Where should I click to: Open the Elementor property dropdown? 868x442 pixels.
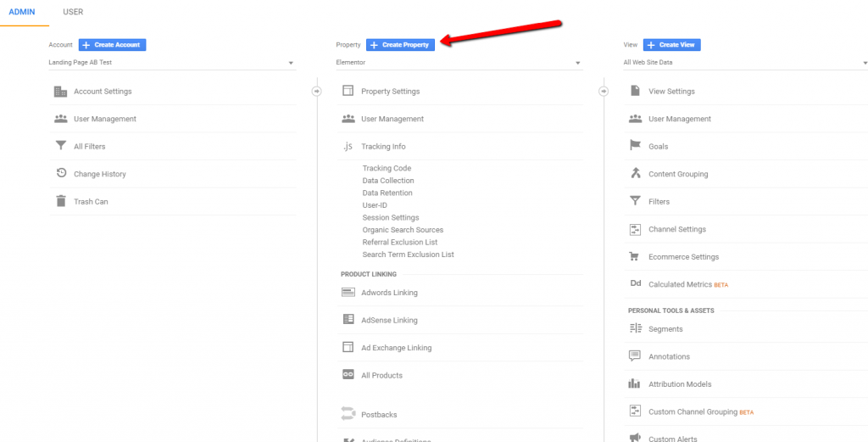pos(459,63)
